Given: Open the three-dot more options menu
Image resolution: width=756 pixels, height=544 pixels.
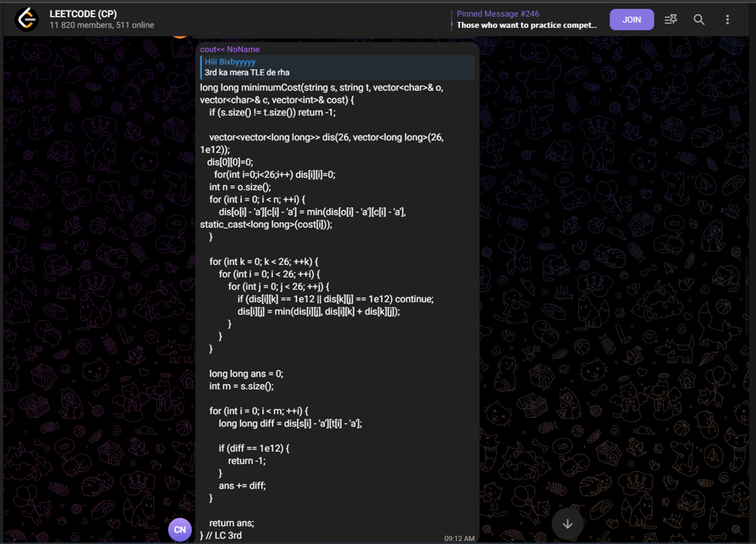Looking at the screenshot, I should pyautogui.click(x=727, y=20).
